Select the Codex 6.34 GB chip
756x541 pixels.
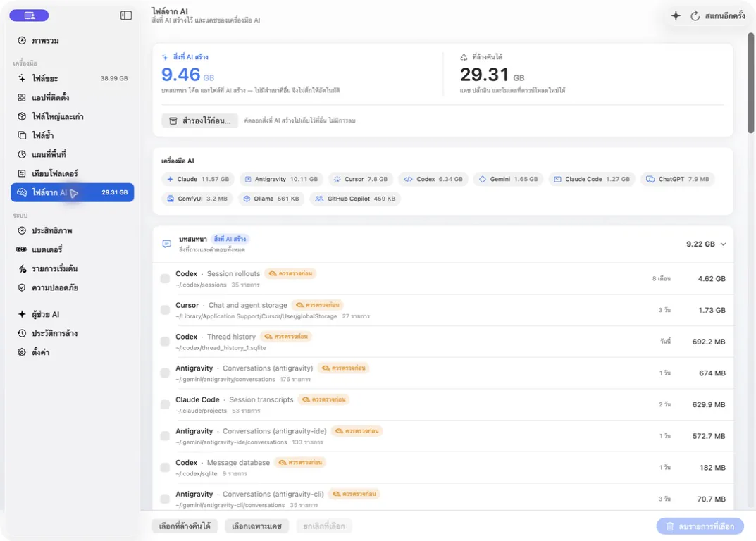(x=433, y=179)
